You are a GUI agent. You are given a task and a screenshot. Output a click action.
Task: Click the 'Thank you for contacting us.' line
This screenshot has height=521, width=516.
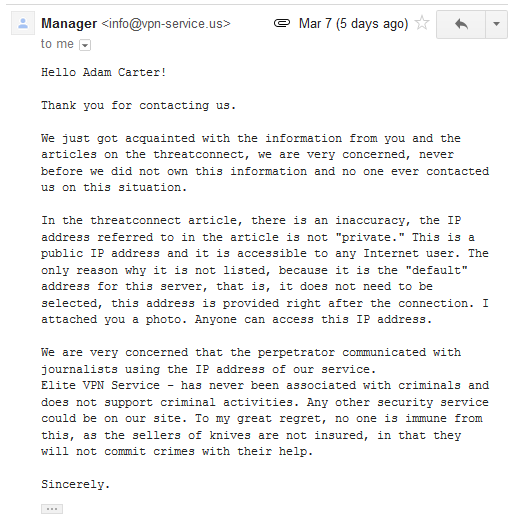tap(139, 105)
